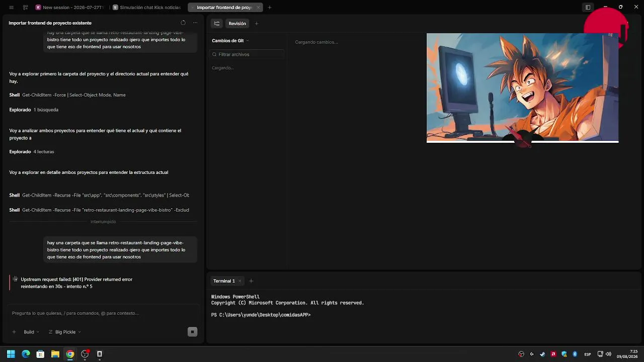Select the Terminal 1 tab
This screenshot has height=362, width=644.
(224, 281)
